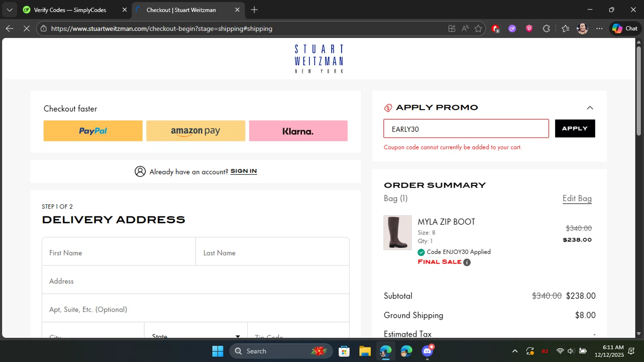Click the taskbar Search box
644x362 pixels.
(x=281, y=351)
